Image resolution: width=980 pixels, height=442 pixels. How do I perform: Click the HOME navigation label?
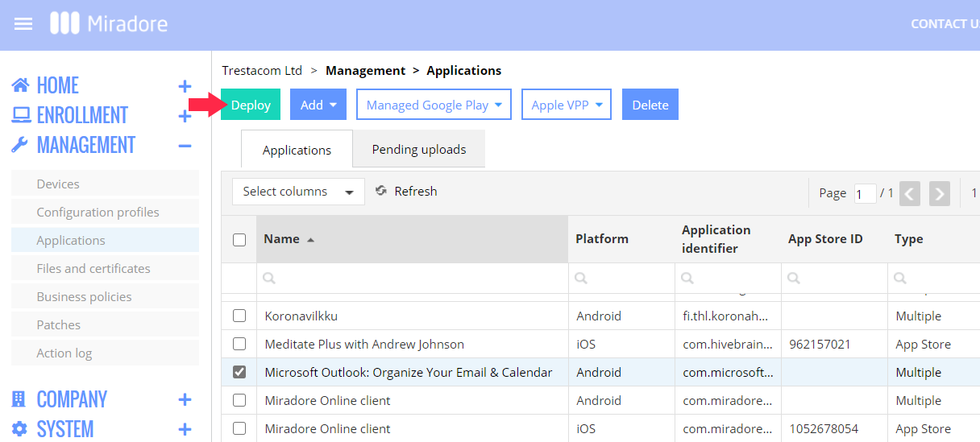tap(58, 85)
